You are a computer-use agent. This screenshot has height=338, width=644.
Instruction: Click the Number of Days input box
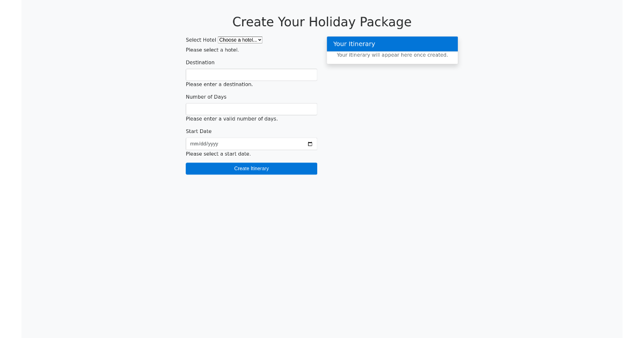point(251,109)
